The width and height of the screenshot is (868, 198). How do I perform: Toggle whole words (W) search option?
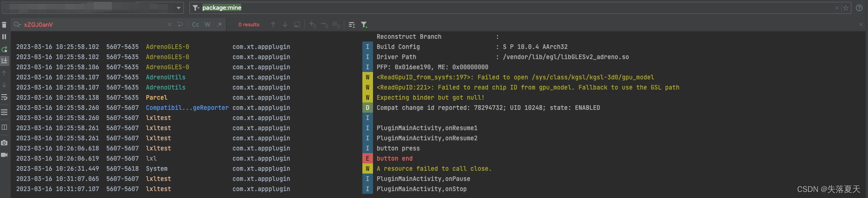(x=208, y=24)
